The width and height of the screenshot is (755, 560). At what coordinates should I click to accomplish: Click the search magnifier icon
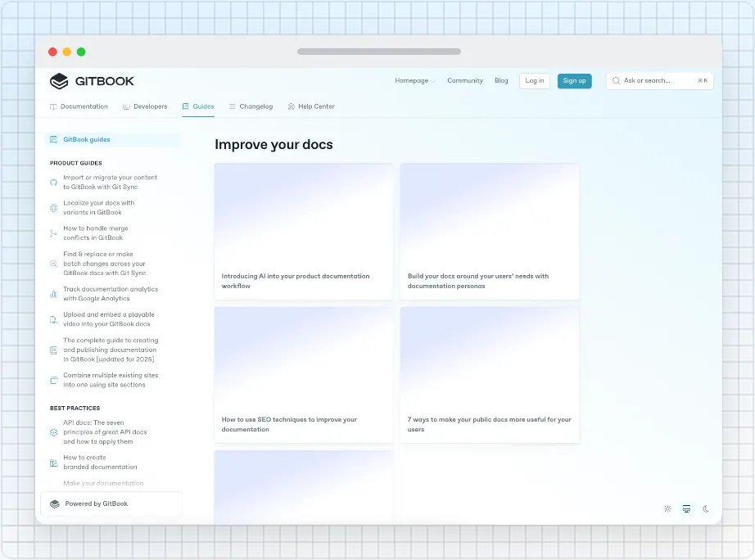click(x=616, y=81)
